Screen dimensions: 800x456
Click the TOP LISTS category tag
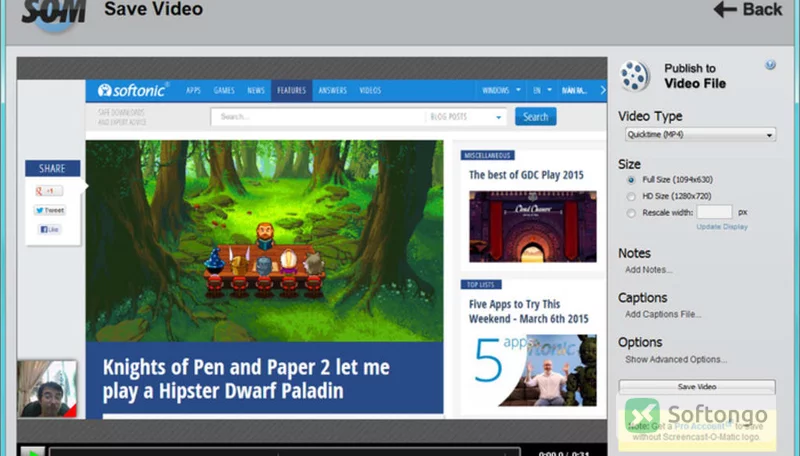click(481, 285)
